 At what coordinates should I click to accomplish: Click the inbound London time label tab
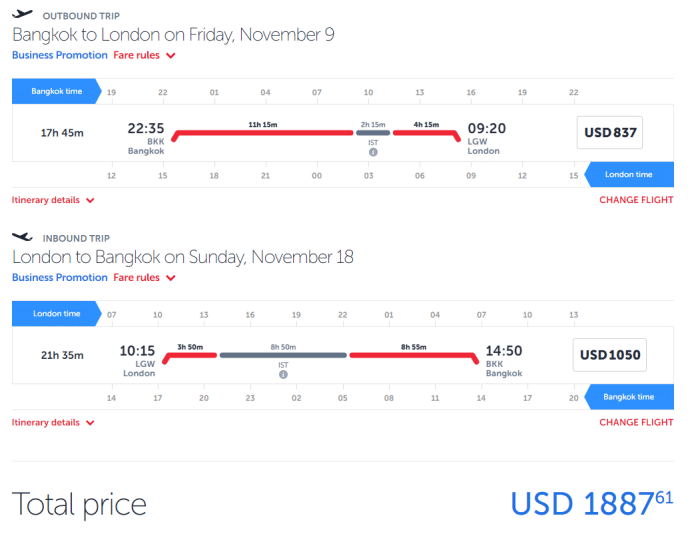pos(56,314)
